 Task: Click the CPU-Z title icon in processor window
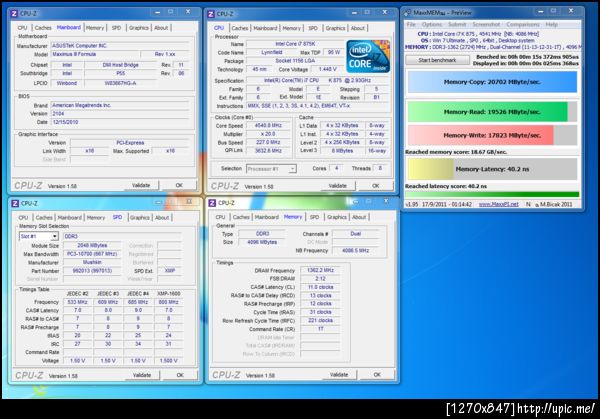[x=211, y=14]
